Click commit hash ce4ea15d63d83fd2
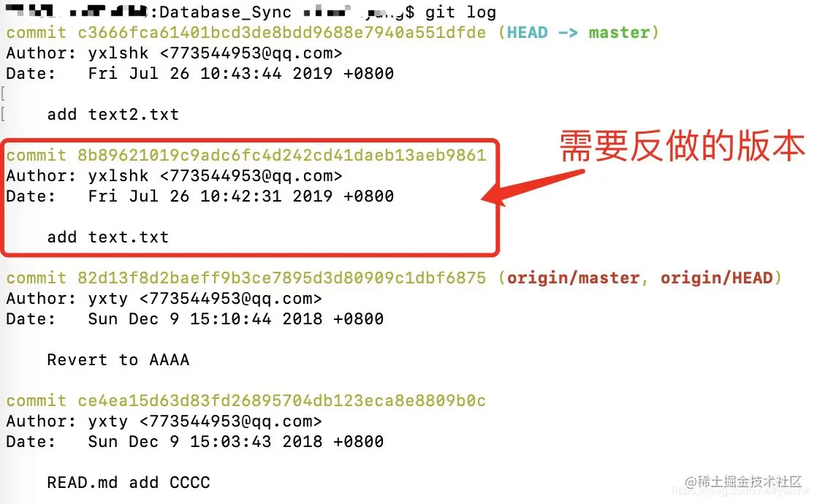Image resolution: width=817 pixels, height=504 pixels. pyautogui.click(x=281, y=401)
